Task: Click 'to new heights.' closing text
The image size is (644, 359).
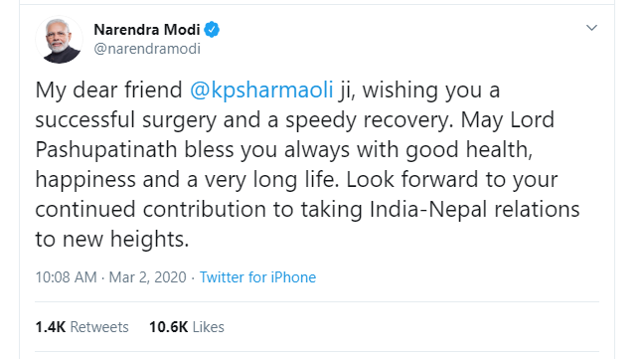Action: (x=112, y=239)
